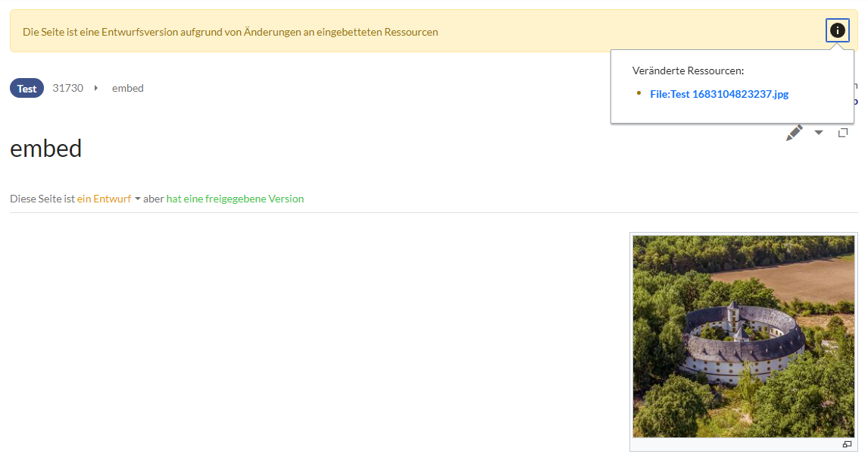Open the dropdown arrow next to edit pencil
Viewport: 868px width, 470px height.
coord(819,133)
